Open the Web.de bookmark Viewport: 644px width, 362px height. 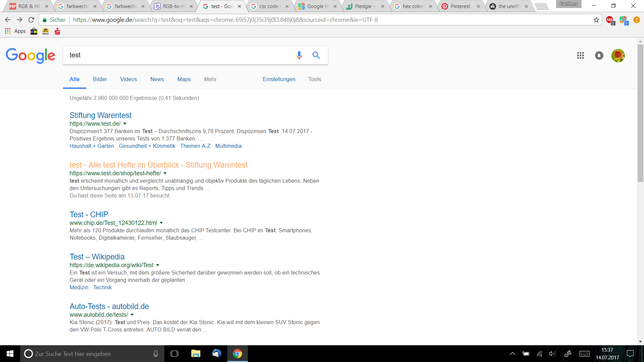(x=45, y=31)
